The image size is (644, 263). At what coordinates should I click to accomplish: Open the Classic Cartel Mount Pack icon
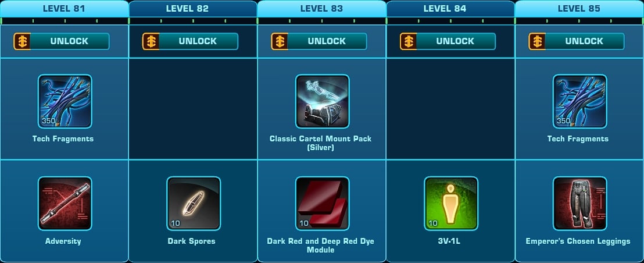point(323,101)
